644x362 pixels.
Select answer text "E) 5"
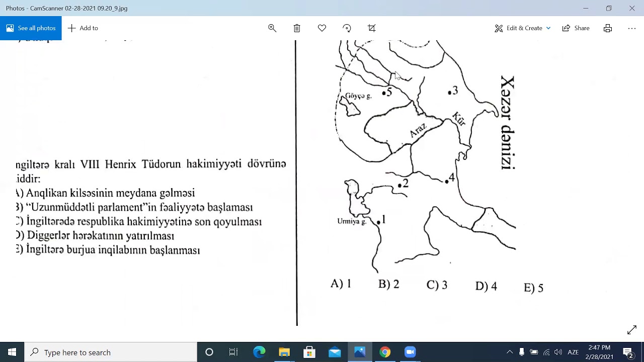click(x=533, y=288)
